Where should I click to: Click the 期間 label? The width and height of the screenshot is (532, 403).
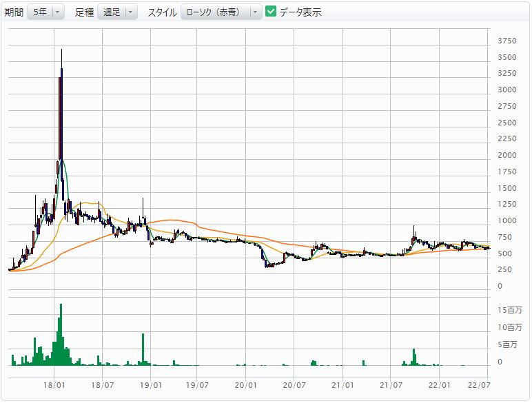coord(14,12)
